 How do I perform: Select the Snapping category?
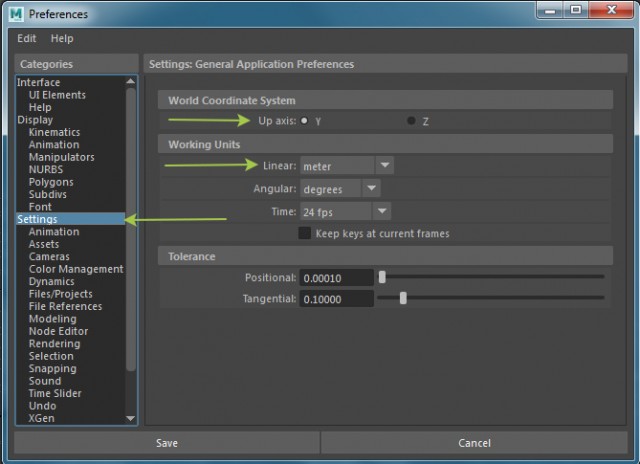coord(52,369)
